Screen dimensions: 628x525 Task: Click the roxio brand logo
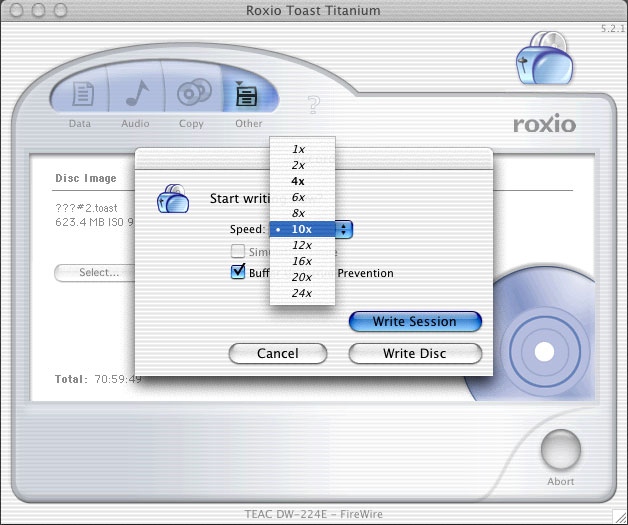click(x=545, y=123)
